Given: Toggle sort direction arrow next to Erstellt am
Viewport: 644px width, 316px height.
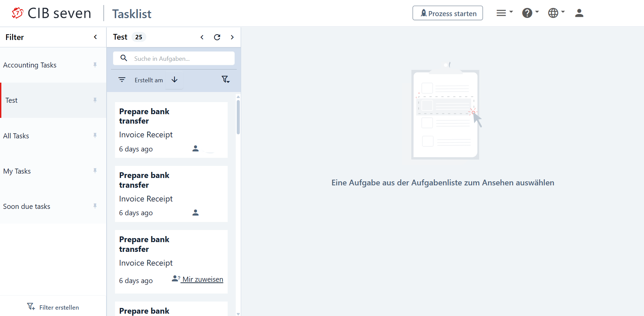Looking at the screenshot, I should click(174, 80).
